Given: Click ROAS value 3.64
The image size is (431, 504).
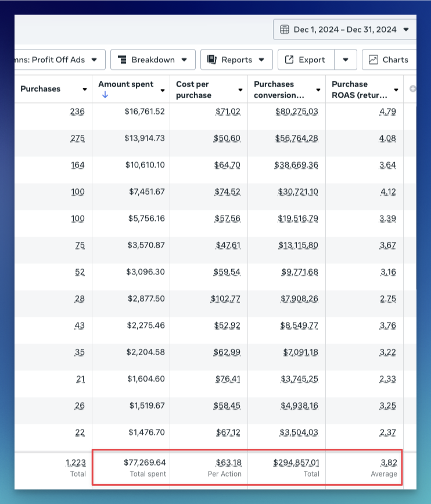Looking at the screenshot, I should pyautogui.click(x=387, y=165).
